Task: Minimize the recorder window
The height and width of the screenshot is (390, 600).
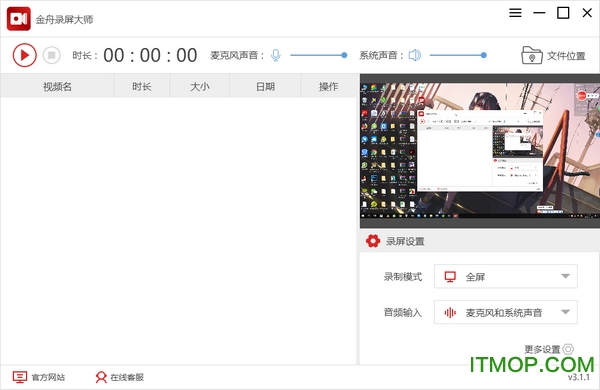Action: [x=539, y=13]
